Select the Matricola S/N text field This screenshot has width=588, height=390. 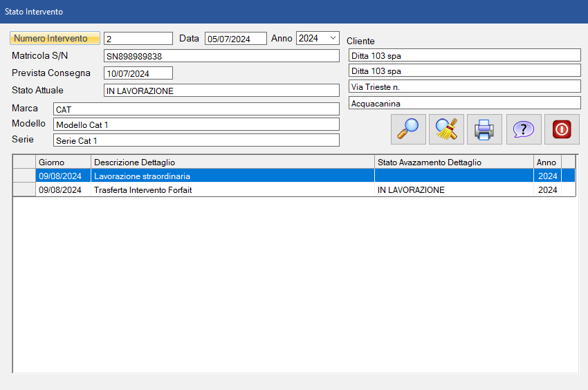221,56
